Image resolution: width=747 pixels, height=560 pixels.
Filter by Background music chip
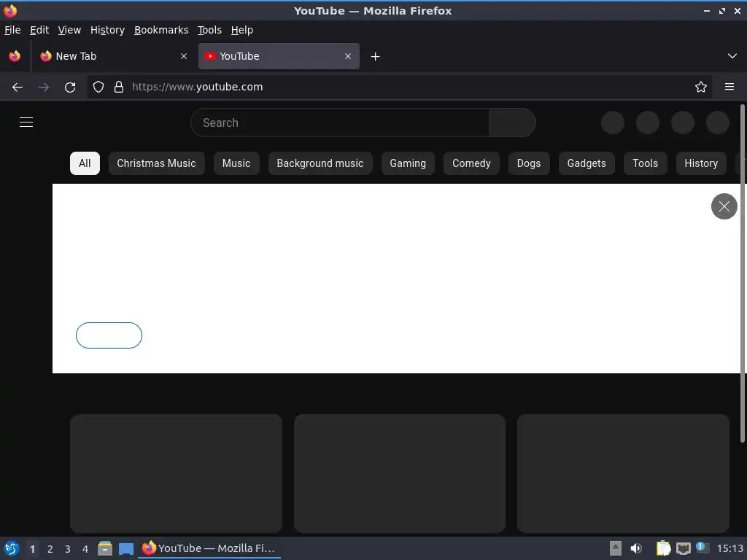coord(320,163)
